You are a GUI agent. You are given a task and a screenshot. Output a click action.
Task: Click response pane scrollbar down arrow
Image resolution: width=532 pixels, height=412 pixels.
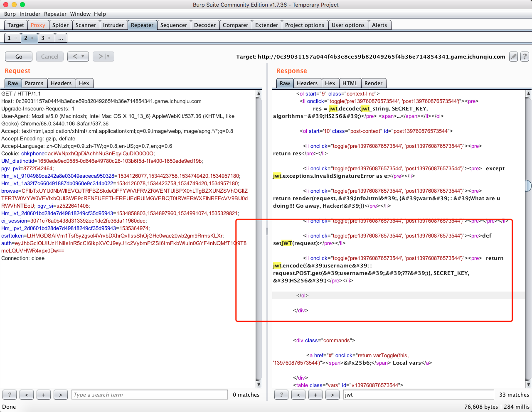(528, 385)
